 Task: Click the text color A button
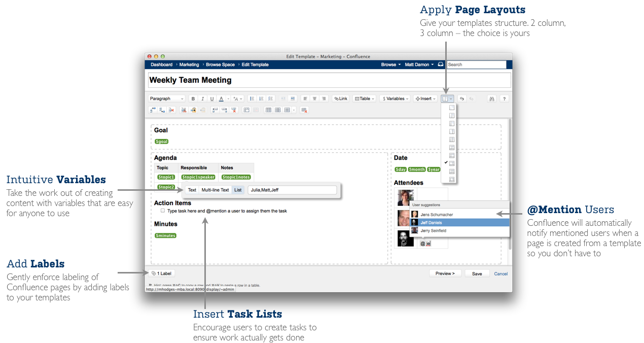221,98
